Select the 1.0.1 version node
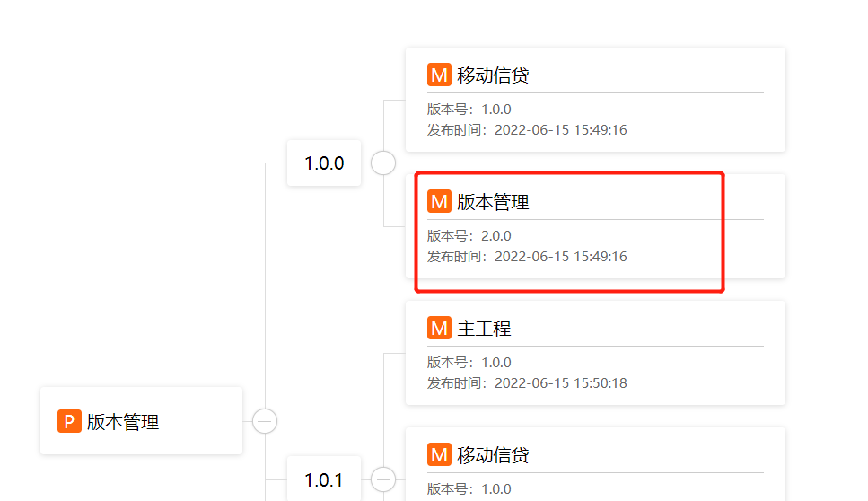The width and height of the screenshot is (868, 501). 324,480
